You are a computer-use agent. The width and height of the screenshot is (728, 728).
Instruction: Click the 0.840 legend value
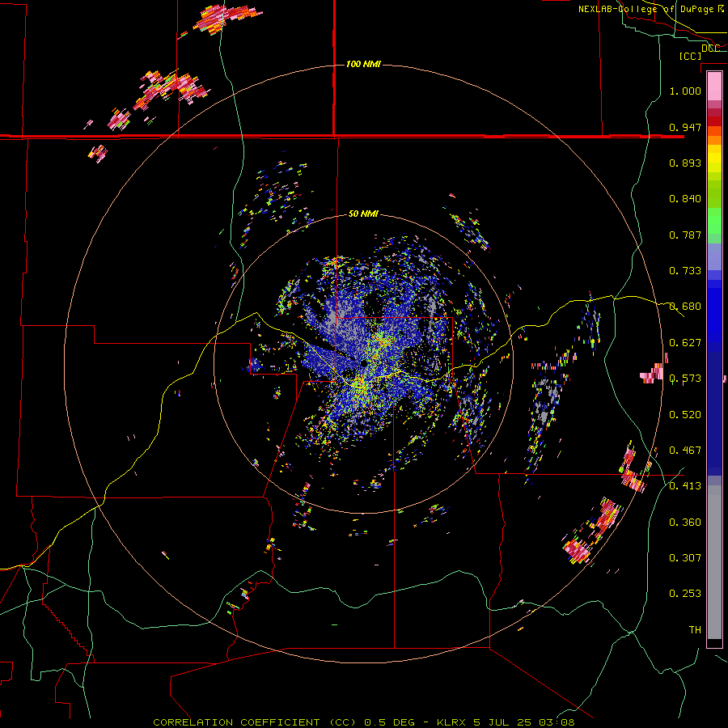click(685, 199)
